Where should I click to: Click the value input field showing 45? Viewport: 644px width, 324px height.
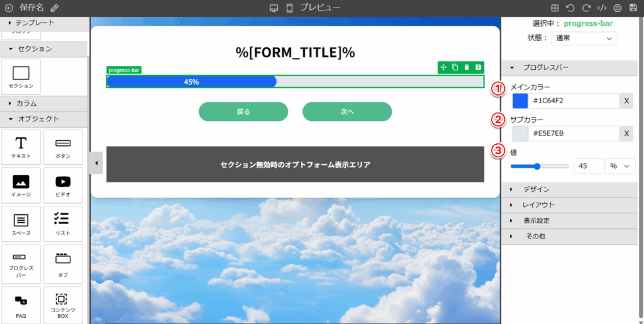click(x=589, y=166)
